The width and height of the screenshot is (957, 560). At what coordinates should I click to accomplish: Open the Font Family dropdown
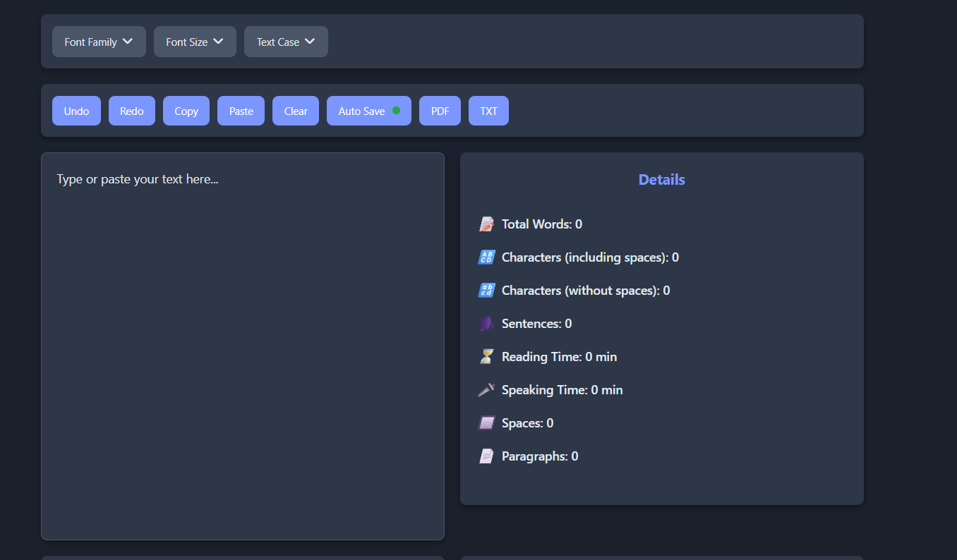pyautogui.click(x=99, y=42)
